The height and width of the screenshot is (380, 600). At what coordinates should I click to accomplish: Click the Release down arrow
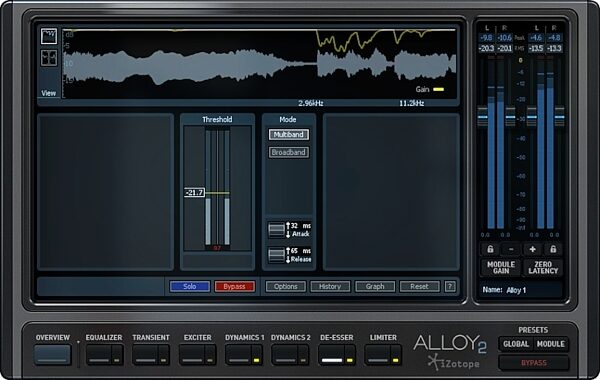(x=288, y=259)
